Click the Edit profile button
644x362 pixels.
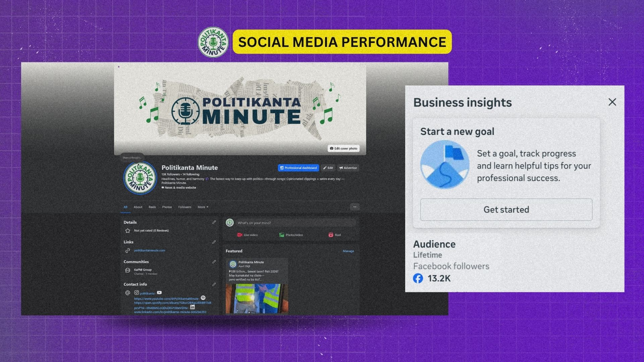pyautogui.click(x=328, y=168)
